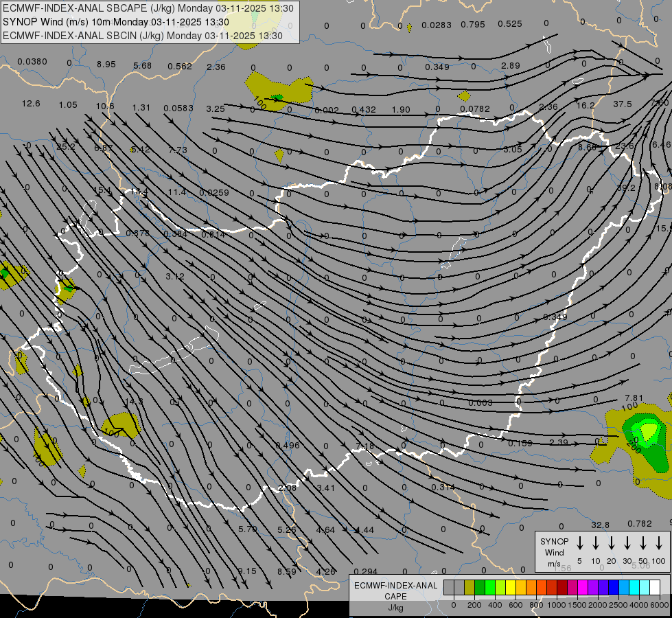Click the SBCIN title line

143,36
